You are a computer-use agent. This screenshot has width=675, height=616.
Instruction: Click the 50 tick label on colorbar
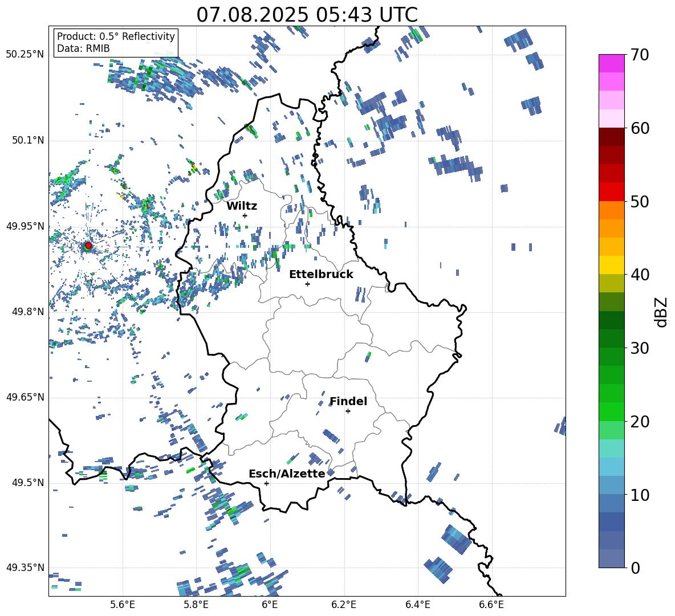click(640, 202)
